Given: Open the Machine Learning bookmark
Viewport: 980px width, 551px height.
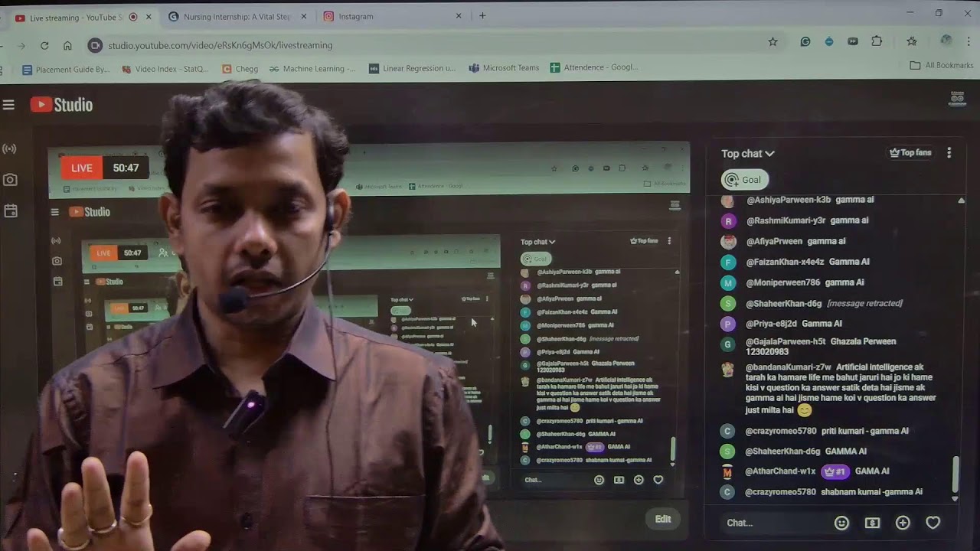Looking at the screenshot, I should coord(312,68).
